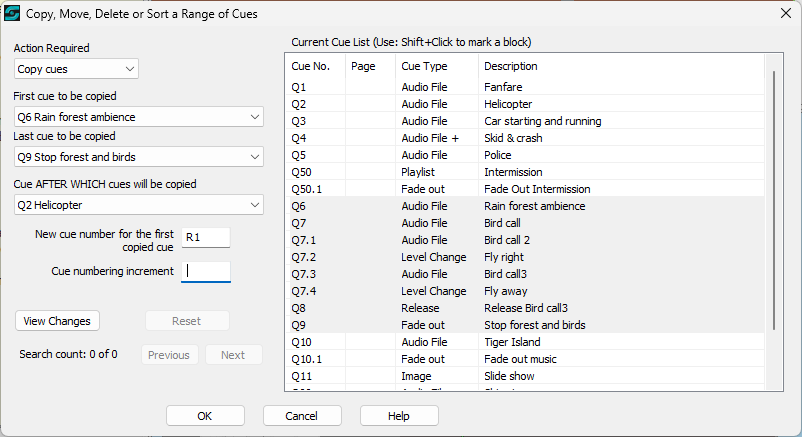Select the Fade Out Intermission cue
Screen dimensions: 802x437
[525, 189]
